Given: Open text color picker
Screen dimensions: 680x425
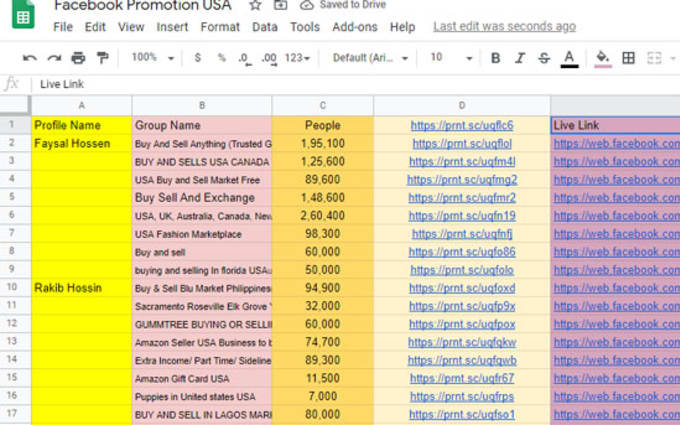Looking at the screenshot, I should pos(569,59).
